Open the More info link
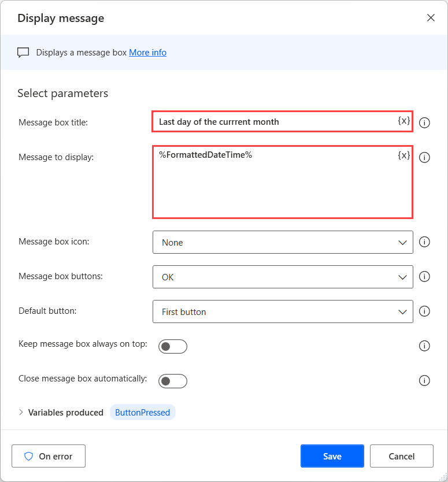This screenshot has height=482, width=448. click(x=147, y=52)
